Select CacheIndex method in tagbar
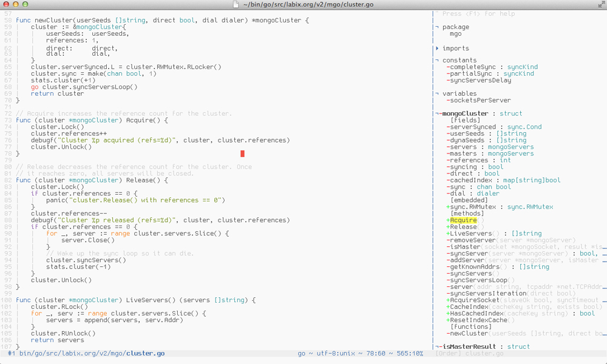Screen dimensions: 607x364 (x=469, y=307)
